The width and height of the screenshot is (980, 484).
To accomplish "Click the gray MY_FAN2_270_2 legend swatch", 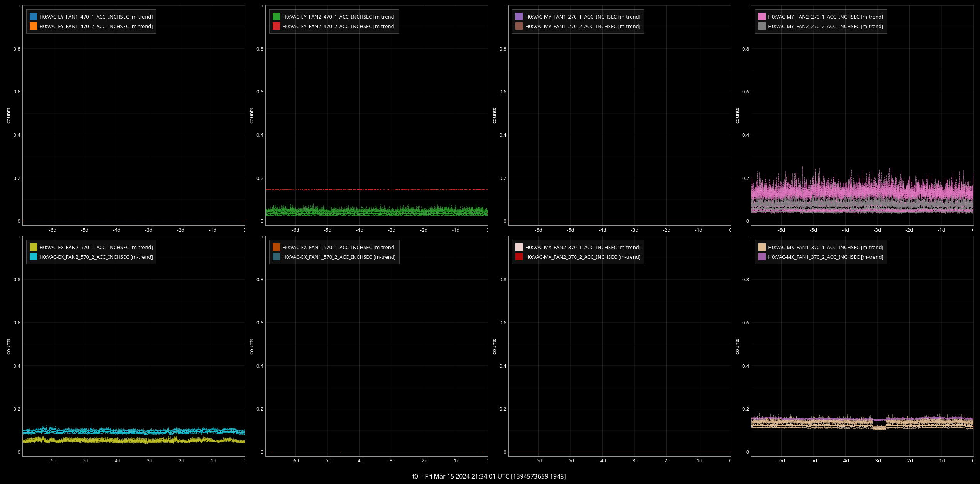I will point(762,26).
